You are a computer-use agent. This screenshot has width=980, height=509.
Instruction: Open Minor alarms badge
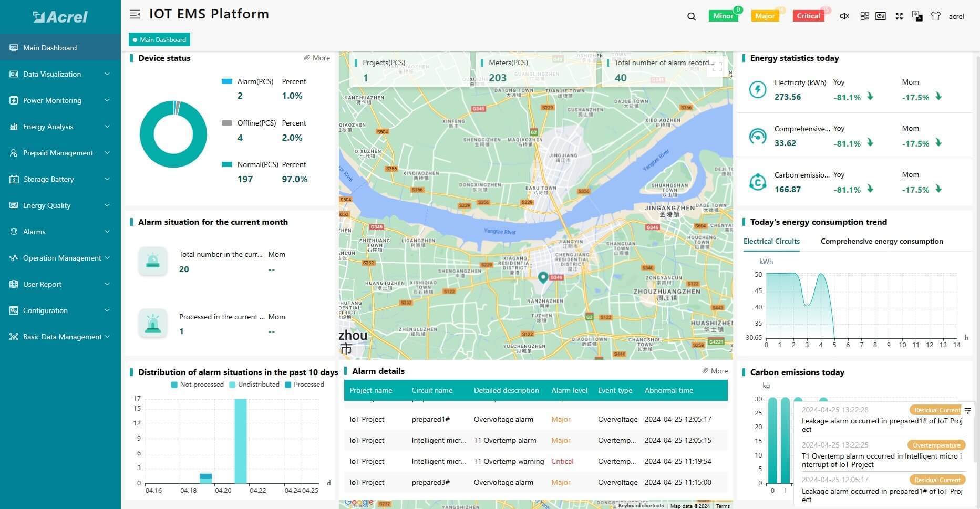(723, 16)
